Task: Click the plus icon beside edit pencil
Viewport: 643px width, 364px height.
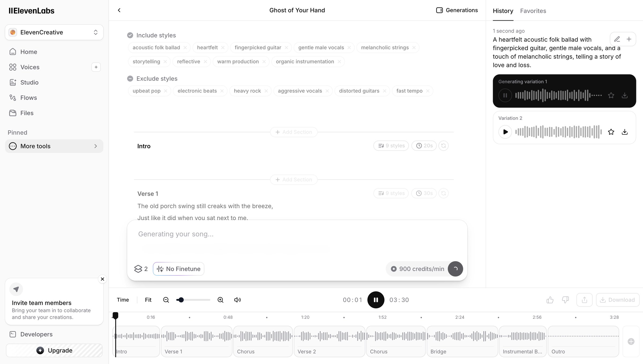Action: [629, 39]
